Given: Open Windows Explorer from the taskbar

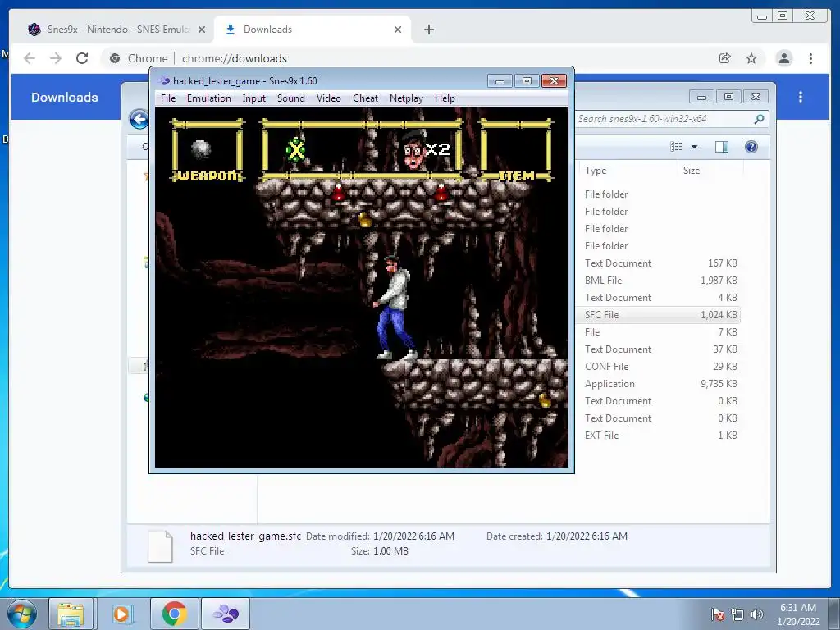Looking at the screenshot, I should click(71, 614).
